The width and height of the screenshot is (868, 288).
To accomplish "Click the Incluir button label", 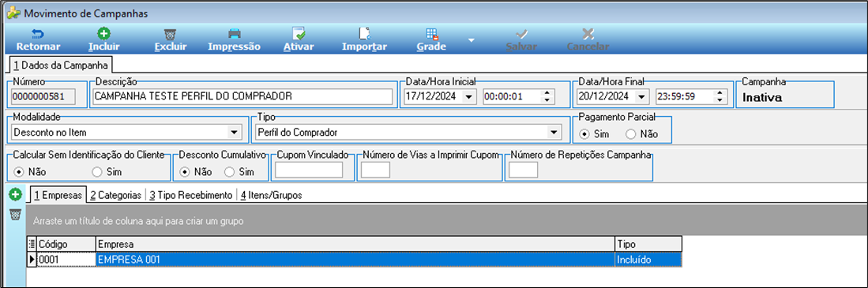I will [104, 47].
